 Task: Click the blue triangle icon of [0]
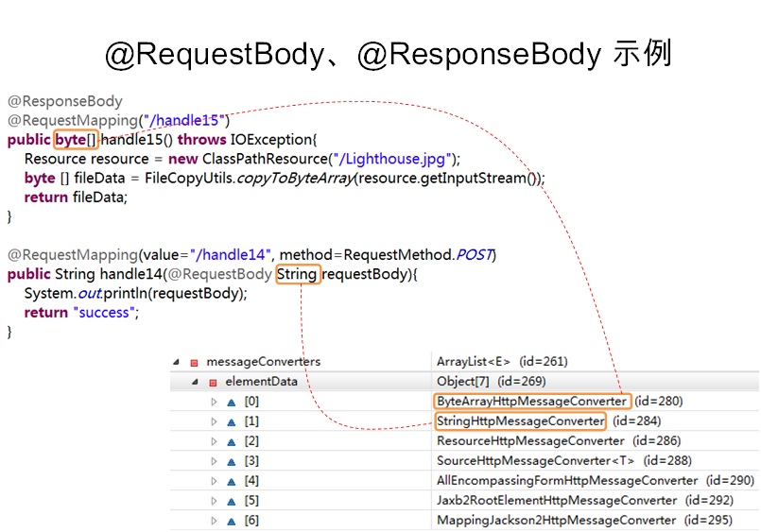232,403
